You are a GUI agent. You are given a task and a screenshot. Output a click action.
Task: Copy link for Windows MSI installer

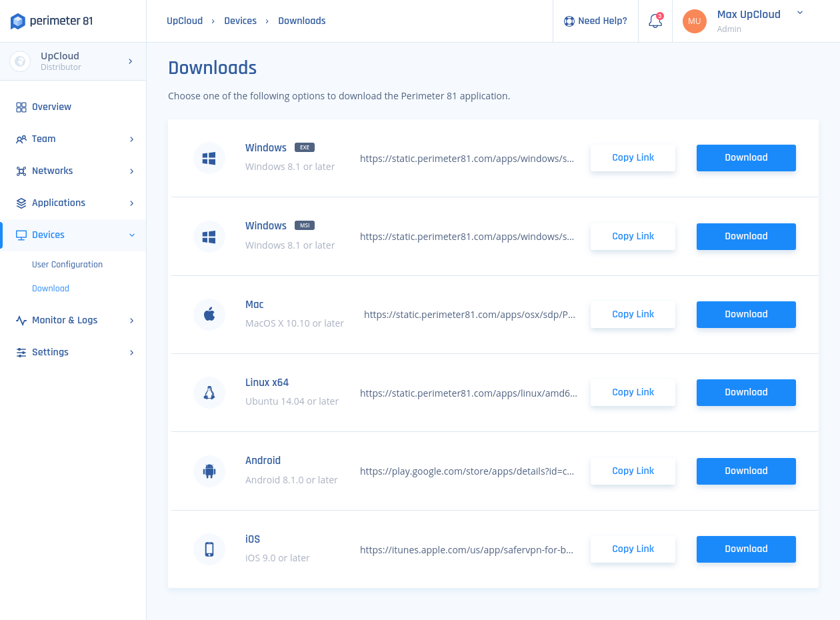pyautogui.click(x=633, y=236)
